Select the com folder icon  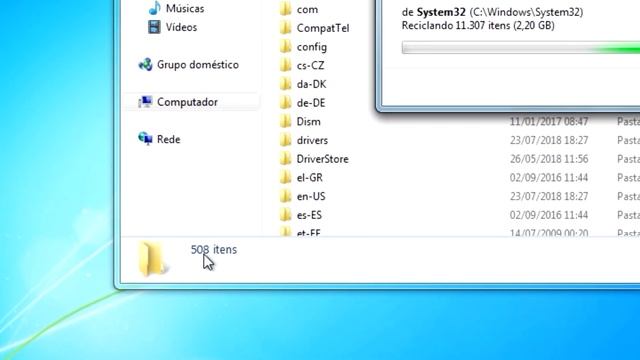286,9
